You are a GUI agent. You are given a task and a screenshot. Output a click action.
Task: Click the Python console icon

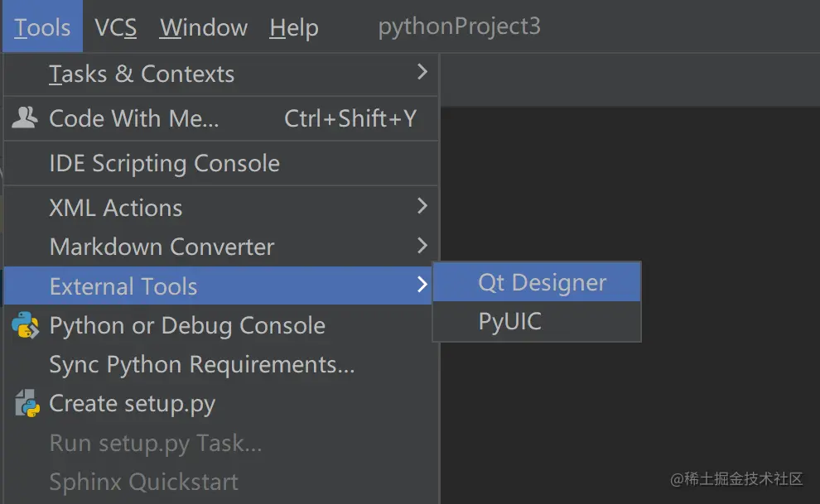26,325
